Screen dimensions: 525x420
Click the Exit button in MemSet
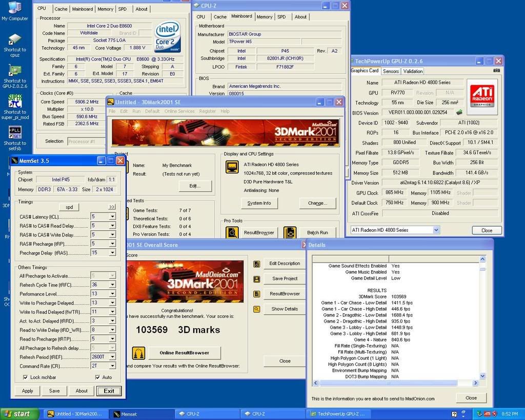click(109, 391)
